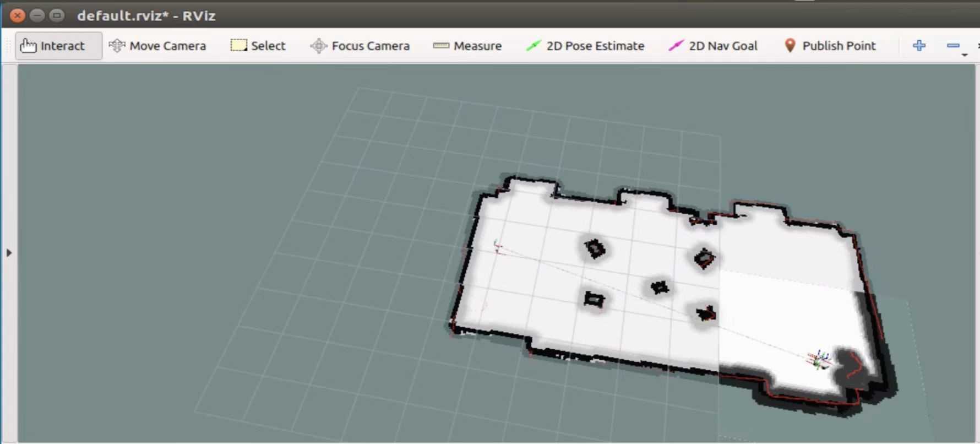Viewport: 980px width, 444px height.
Task: Click the robot's coordinate axes on the map
Action: pyautogui.click(x=819, y=360)
